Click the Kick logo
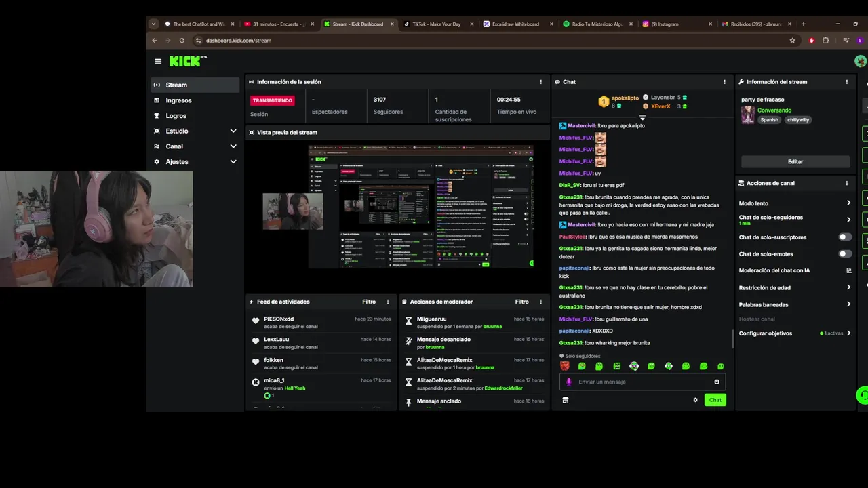Screen dimensions: 868x488 [187, 61]
